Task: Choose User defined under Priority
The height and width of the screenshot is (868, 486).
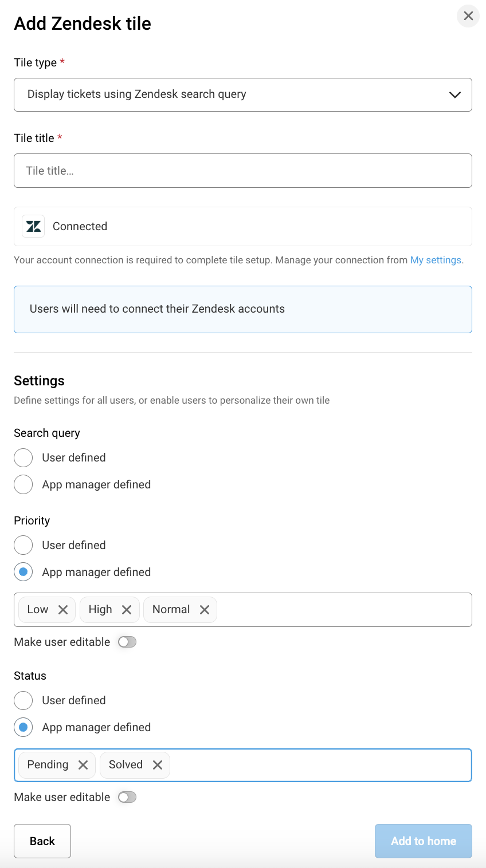Action: (x=23, y=545)
